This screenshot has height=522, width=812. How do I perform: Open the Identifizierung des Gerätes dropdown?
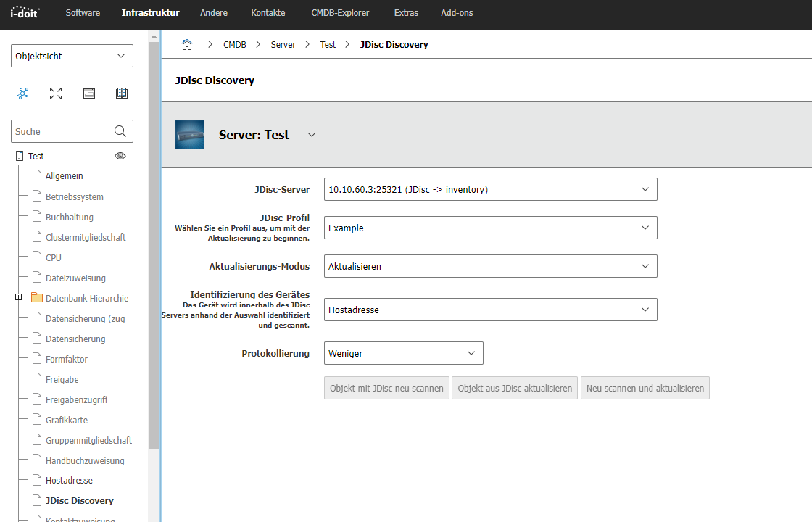490,310
